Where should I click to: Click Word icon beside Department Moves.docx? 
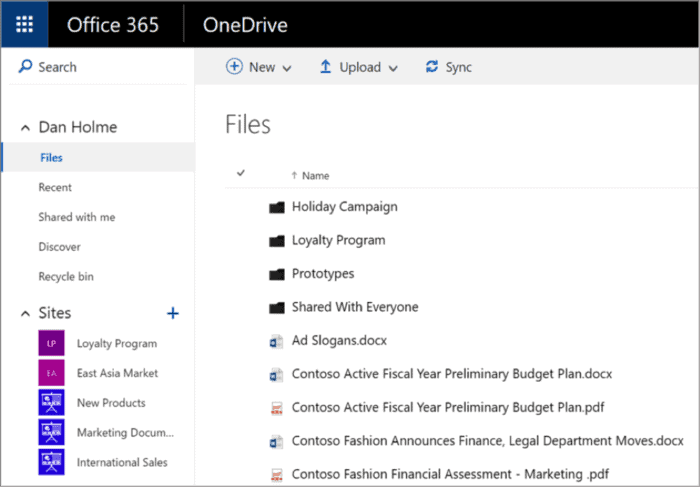(x=276, y=442)
